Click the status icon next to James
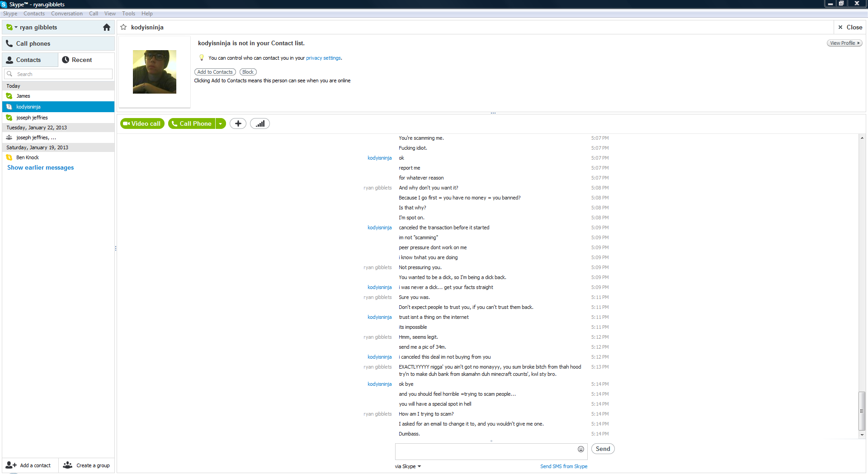This screenshot has width=868, height=474. pos(9,96)
